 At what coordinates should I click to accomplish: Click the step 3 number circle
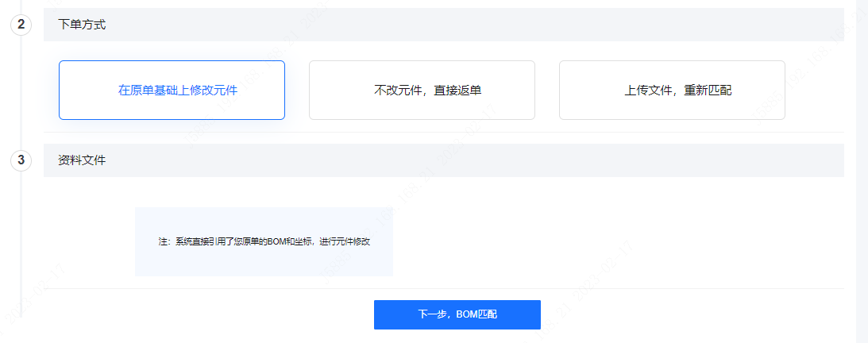click(21, 160)
